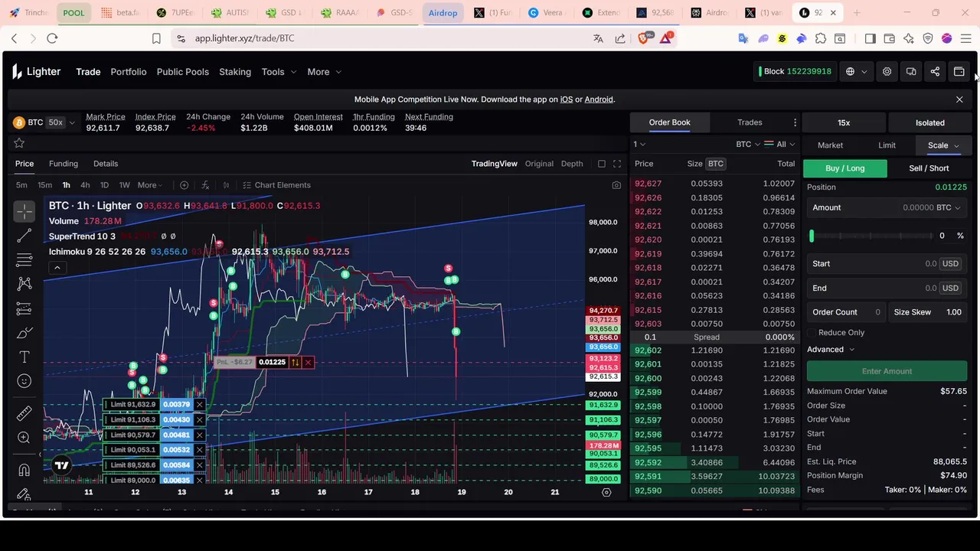Select the brush drawing tool

coord(24,333)
